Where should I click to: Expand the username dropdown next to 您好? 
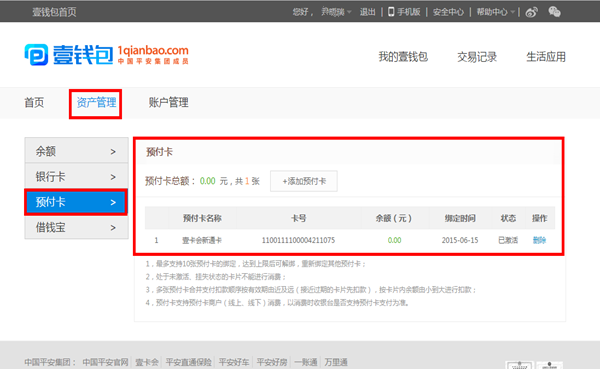click(336, 12)
